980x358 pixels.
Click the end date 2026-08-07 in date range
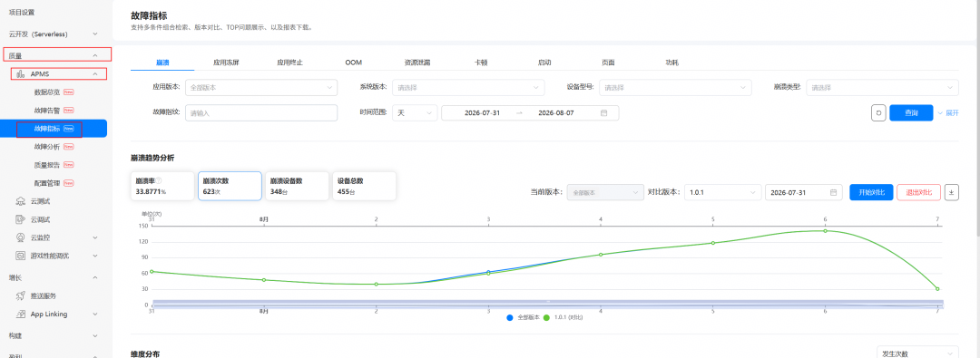click(555, 113)
